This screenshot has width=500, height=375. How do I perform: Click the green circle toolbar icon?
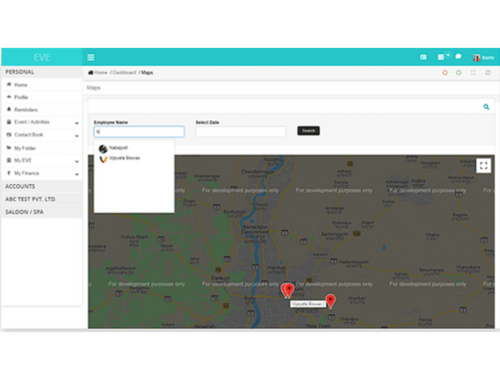pyautogui.click(x=459, y=73)
